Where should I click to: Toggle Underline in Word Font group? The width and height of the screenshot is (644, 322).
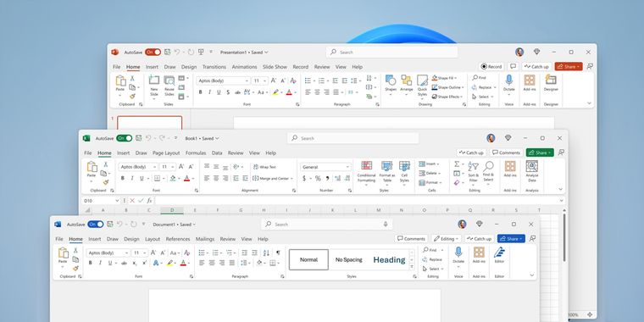tap(110, 263)
